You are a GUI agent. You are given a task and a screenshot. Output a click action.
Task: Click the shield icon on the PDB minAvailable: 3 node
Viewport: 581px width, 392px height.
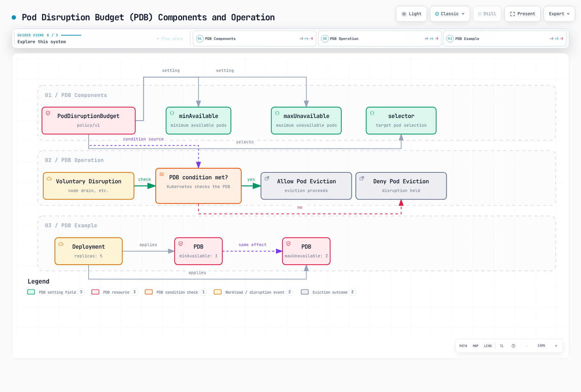[x=181, y=244]
